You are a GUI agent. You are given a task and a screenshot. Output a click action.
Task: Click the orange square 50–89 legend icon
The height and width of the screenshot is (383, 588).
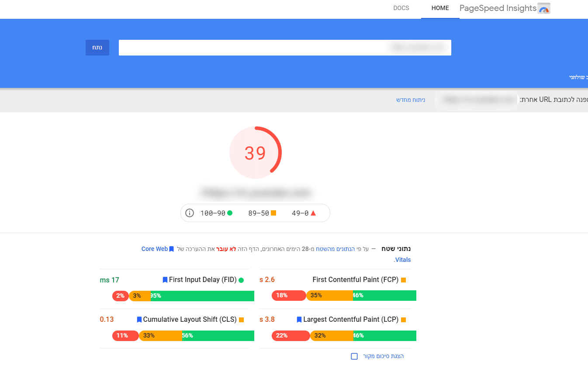point(273,213)
